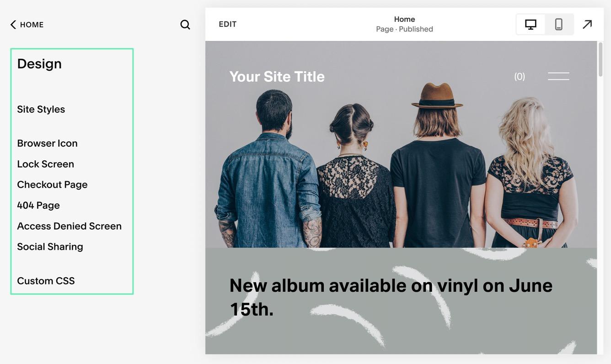The height and width of the screenshot is (364, 611).
Task: Click Your Site Title link
Action: (277, 77)
